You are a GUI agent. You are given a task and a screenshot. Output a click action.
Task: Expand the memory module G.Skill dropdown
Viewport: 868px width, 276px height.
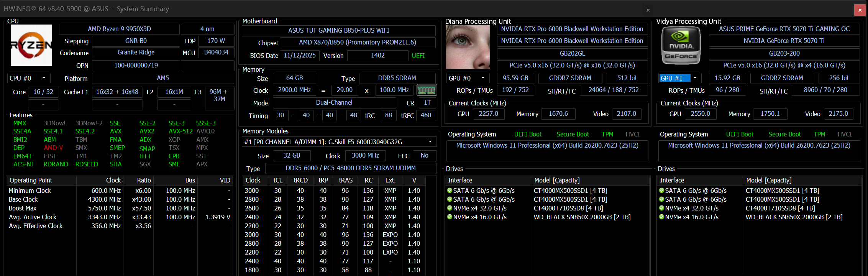coord(339,142)
